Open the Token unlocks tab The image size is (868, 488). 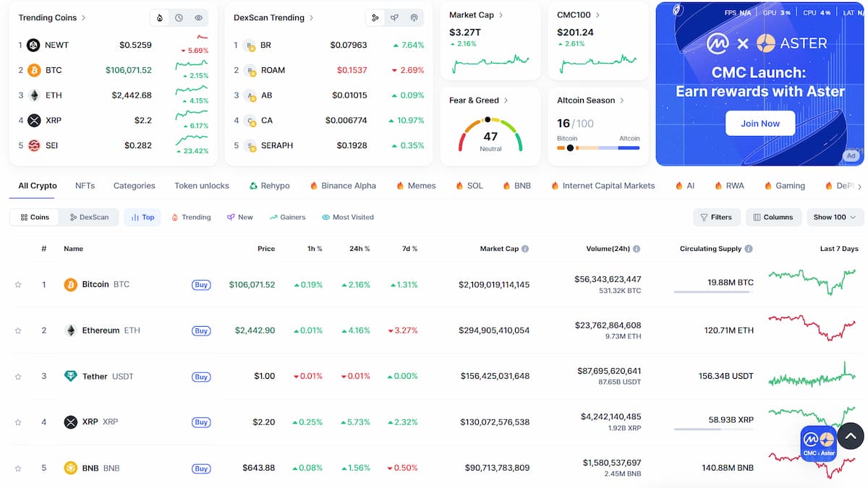tap(202, 186)
